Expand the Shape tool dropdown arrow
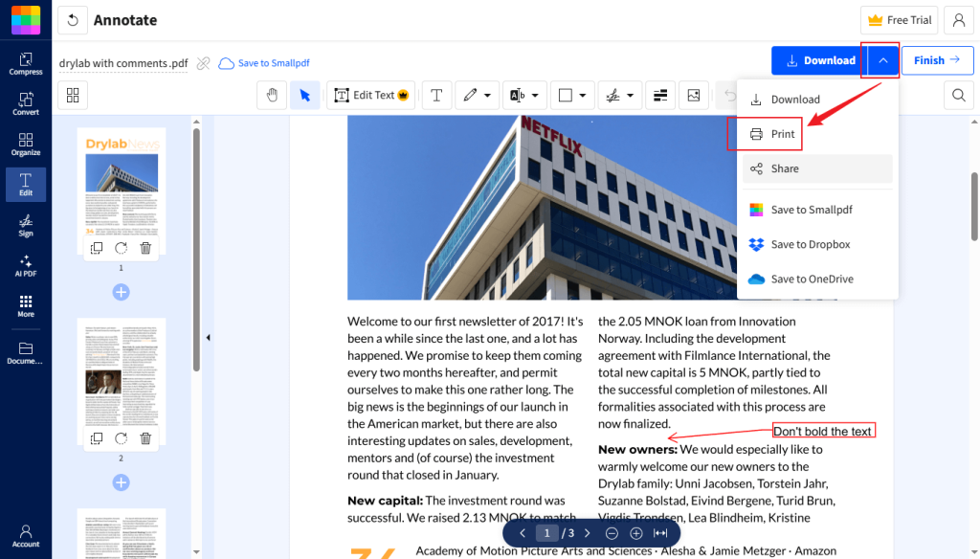The width and height of the screenshot is (980, 559). pyautogui.click(x=581, y=95)
